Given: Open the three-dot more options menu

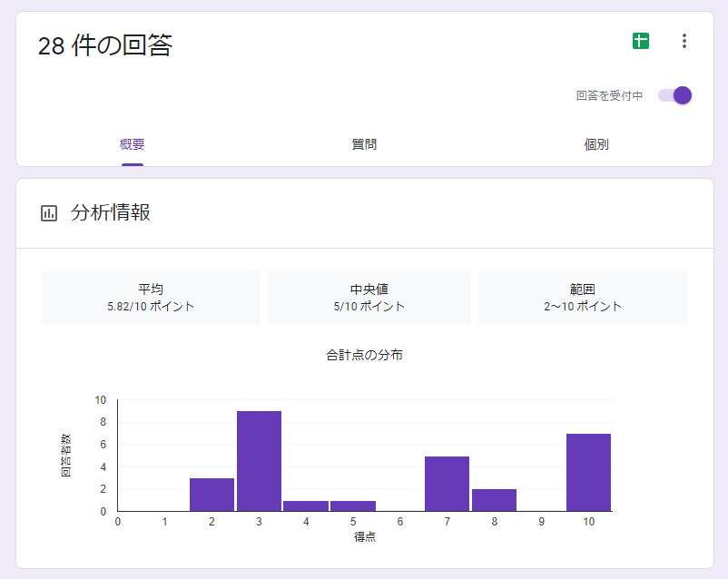Looking at the screenshot, I should (x=684, y=41).
